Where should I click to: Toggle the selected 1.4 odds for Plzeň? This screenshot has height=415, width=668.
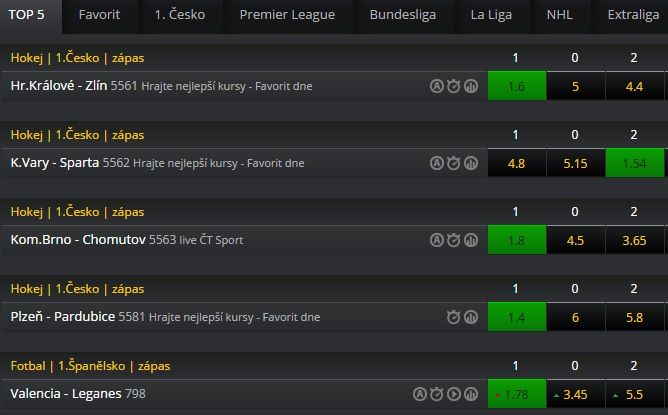pos(517,317)
